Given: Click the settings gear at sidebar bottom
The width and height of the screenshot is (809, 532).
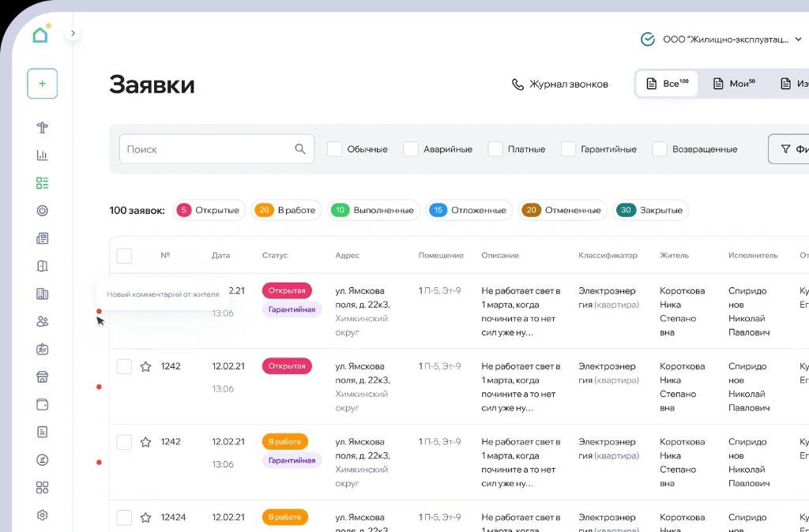Looking at the screenshot, I should (42, 515).
